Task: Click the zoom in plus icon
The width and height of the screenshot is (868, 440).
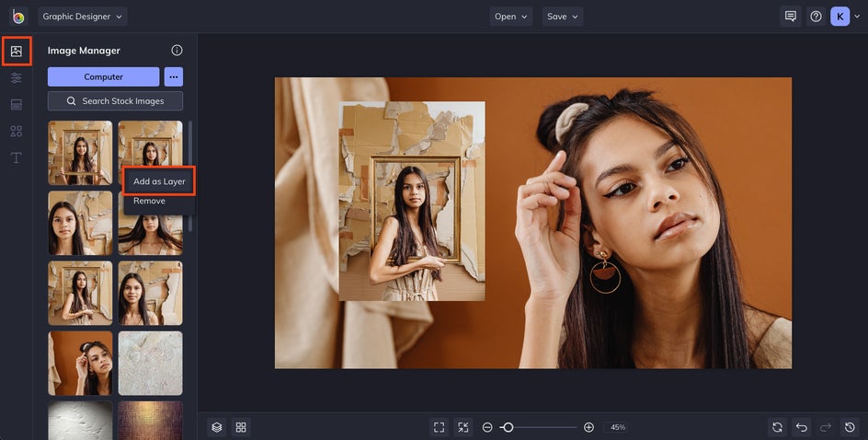Action: pyautogui.click(x=589, y=427)
